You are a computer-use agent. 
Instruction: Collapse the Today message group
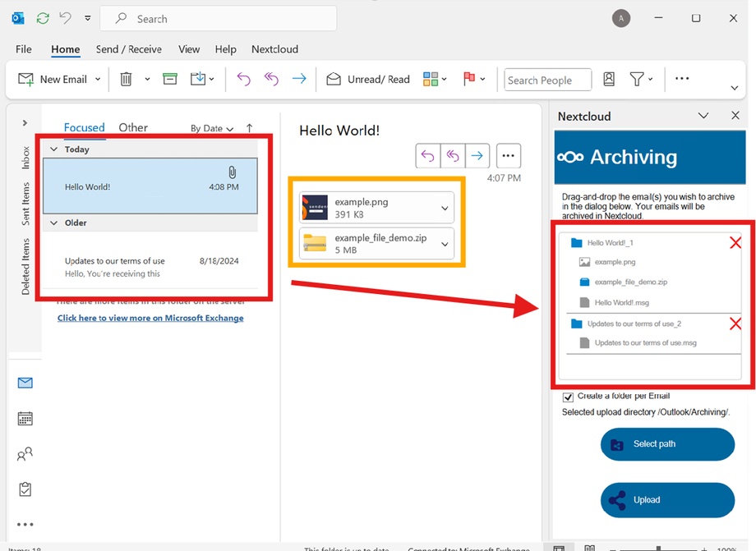(54, 149)
